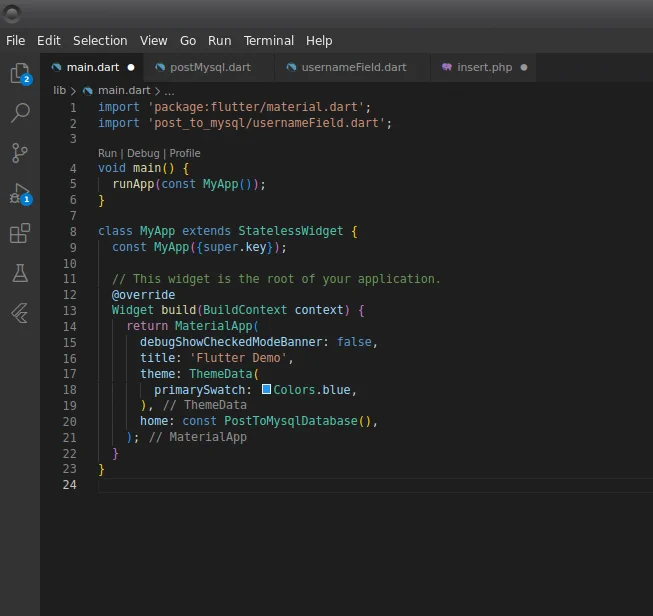Click the Dart icon in the breadcrumb

(87, 90)
